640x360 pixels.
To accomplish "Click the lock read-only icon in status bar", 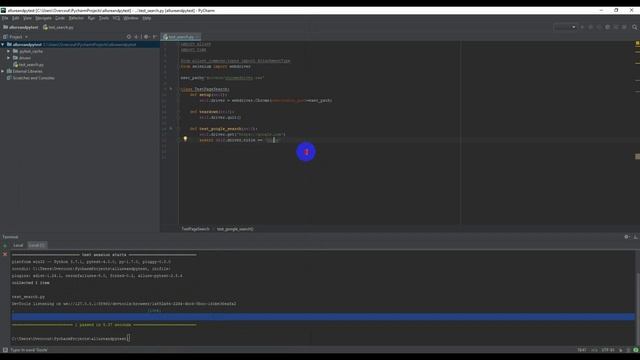I will [x=621, y=350].
